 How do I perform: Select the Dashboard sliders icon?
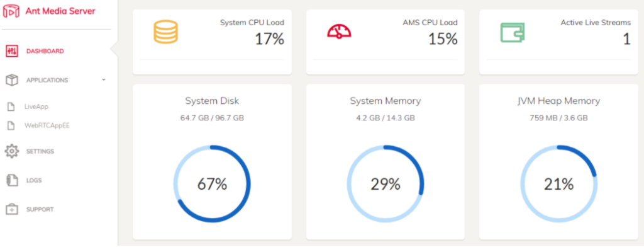pos(12,52)
